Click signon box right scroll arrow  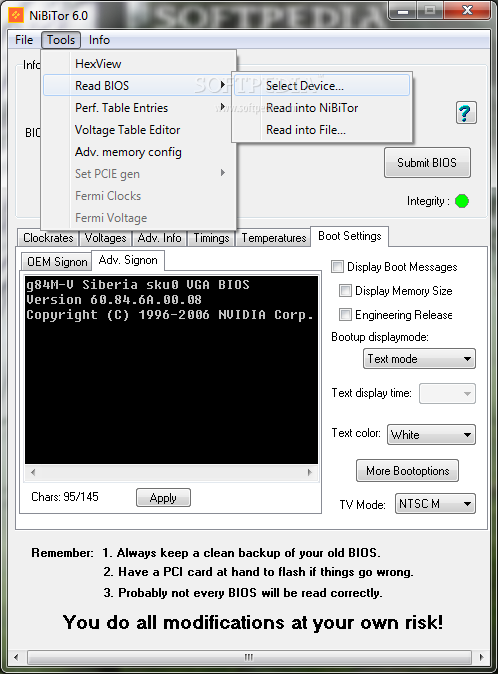coord(309,472)
